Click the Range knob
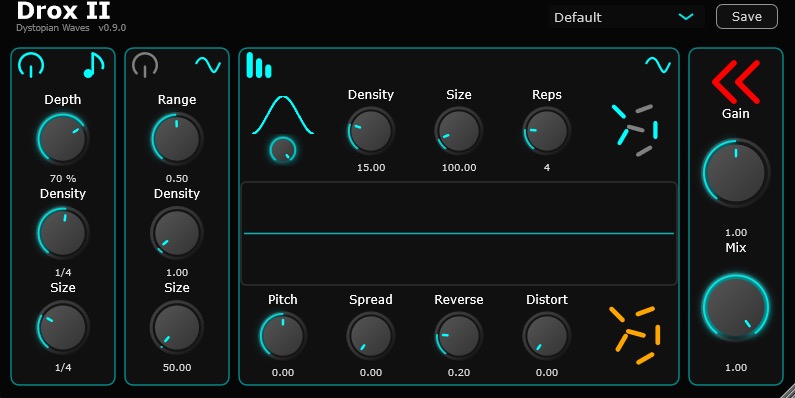795x398 pixels. pyautogui.click(x=177, y=138)
